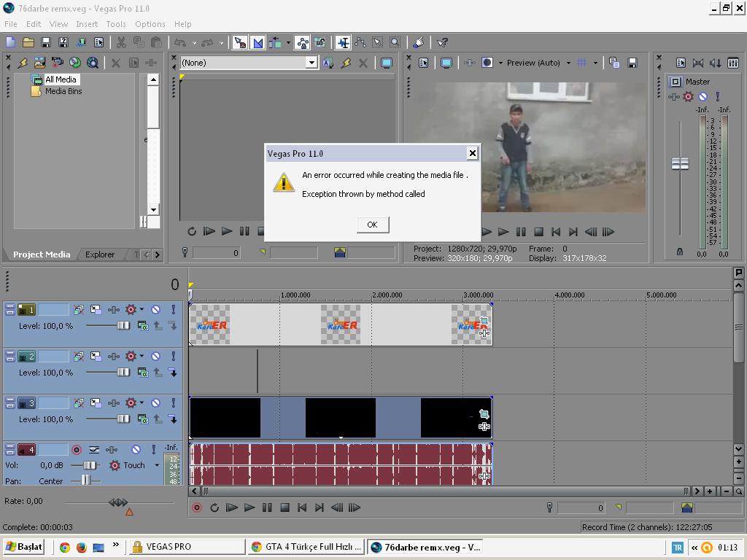
Task: Arm track 4 for recording
Action: [x=77, y=450]
